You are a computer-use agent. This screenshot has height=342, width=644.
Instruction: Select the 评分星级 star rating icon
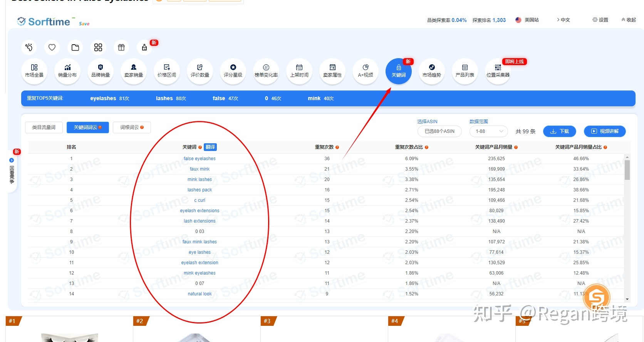click(233, 71)
